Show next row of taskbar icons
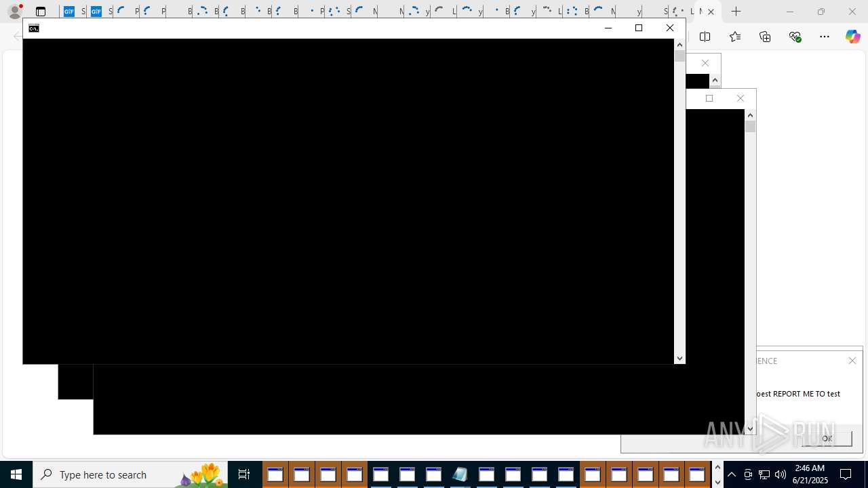Viewport: 868px width, 488px height. (x=717, y=482)
